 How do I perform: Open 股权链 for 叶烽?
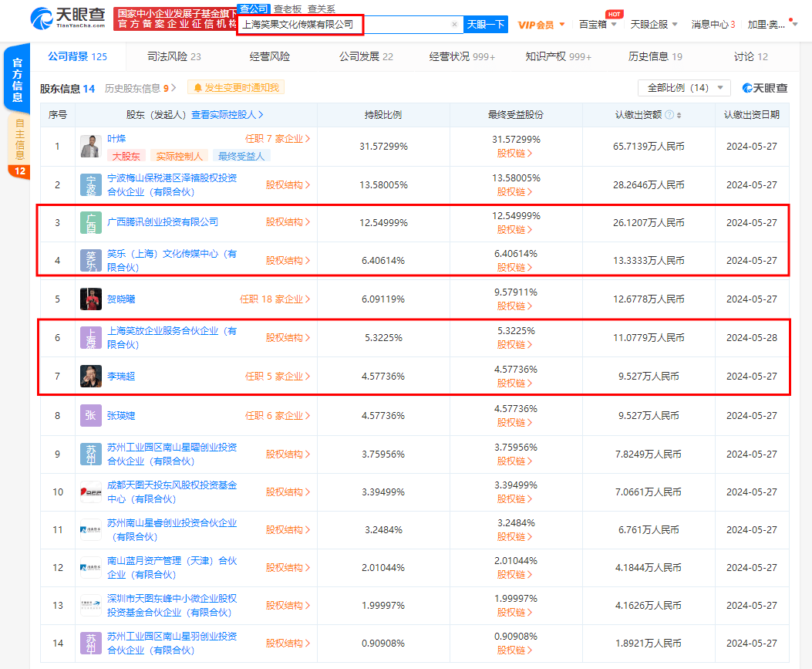point(514,154)
